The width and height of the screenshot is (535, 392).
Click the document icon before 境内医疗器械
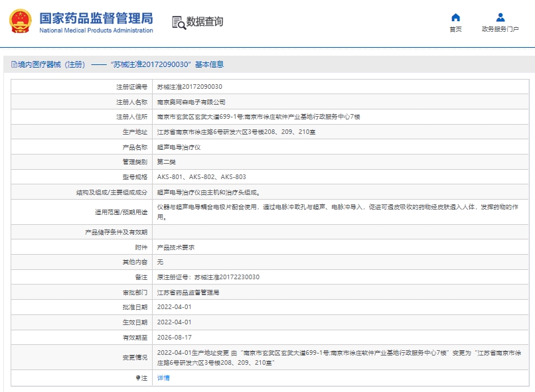tap(14, 64)
